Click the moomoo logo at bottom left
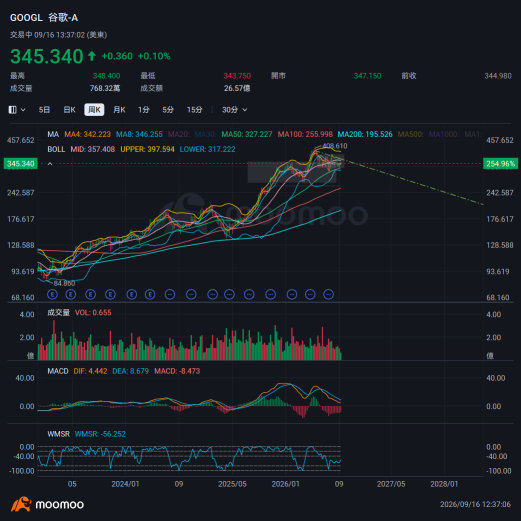This screenshot has width=521, height=521. (x=47, y=504)
